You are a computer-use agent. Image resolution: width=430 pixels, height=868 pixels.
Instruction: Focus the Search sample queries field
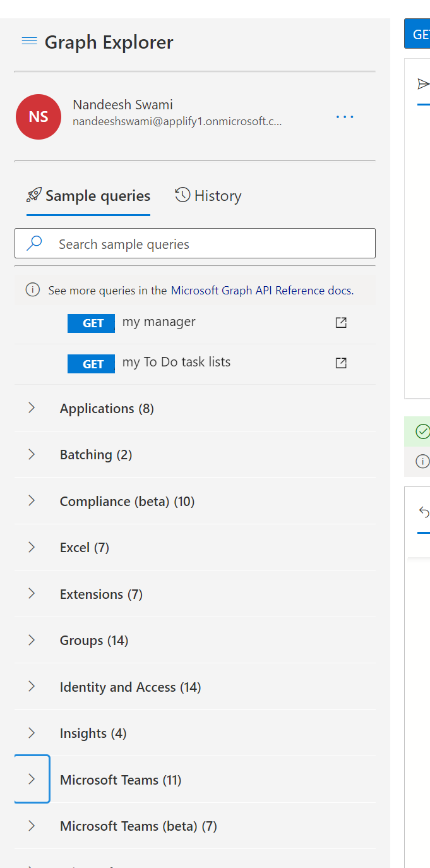(195, 243)
